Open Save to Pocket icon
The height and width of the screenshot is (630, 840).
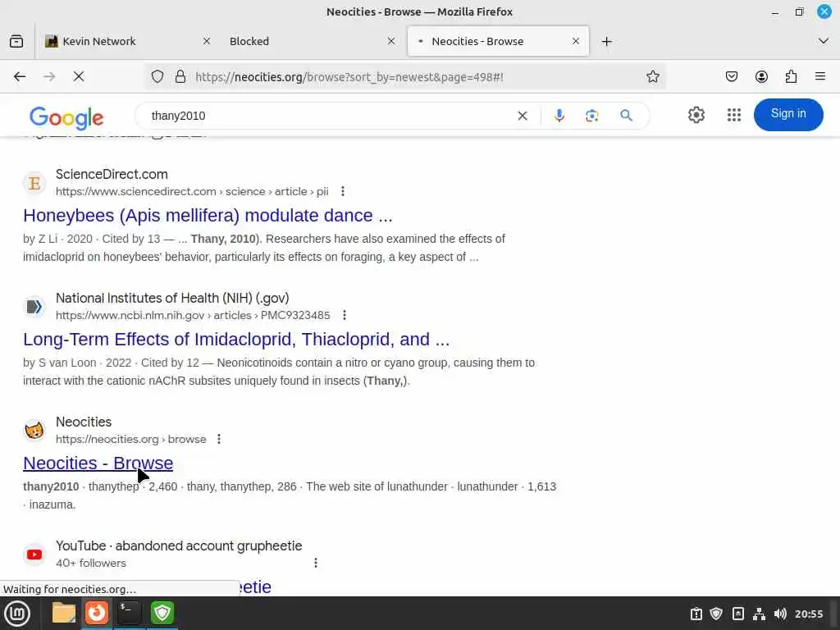pyautogui.click(x=731, y=76)
